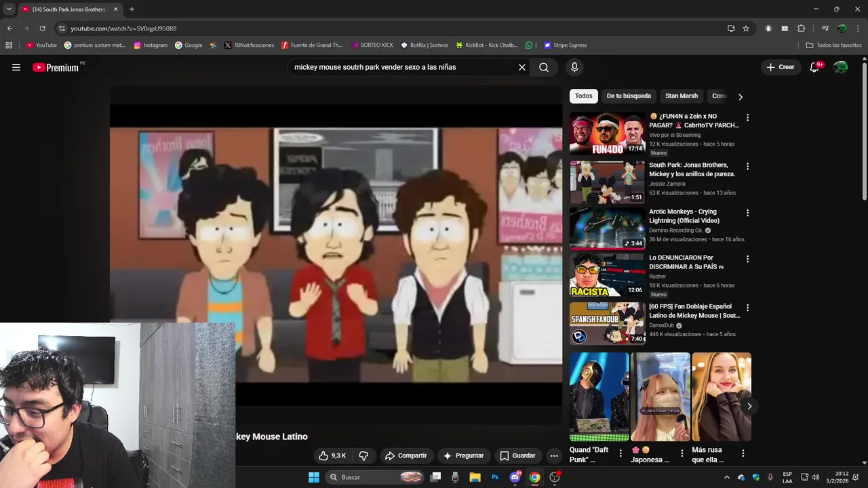Open the Todos los favoritos folder
868x488 pixels.
pyautogui.click(x=833, y=45)
